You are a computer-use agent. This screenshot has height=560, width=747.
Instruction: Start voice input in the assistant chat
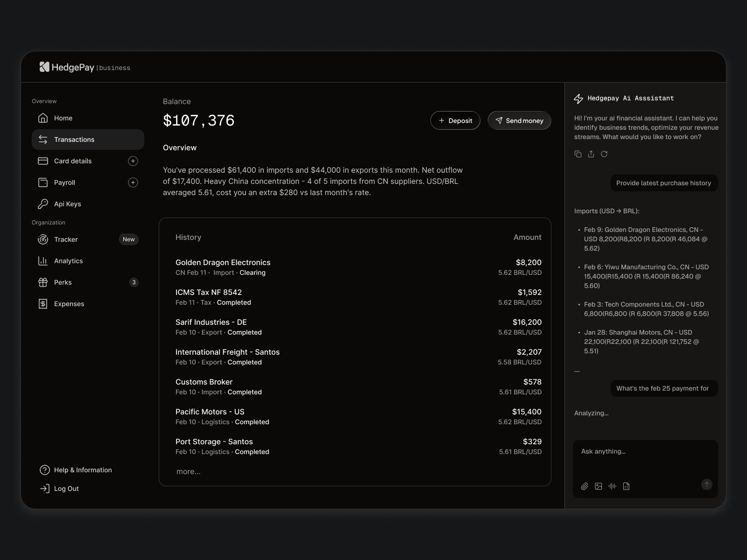(x=613, y=486)
